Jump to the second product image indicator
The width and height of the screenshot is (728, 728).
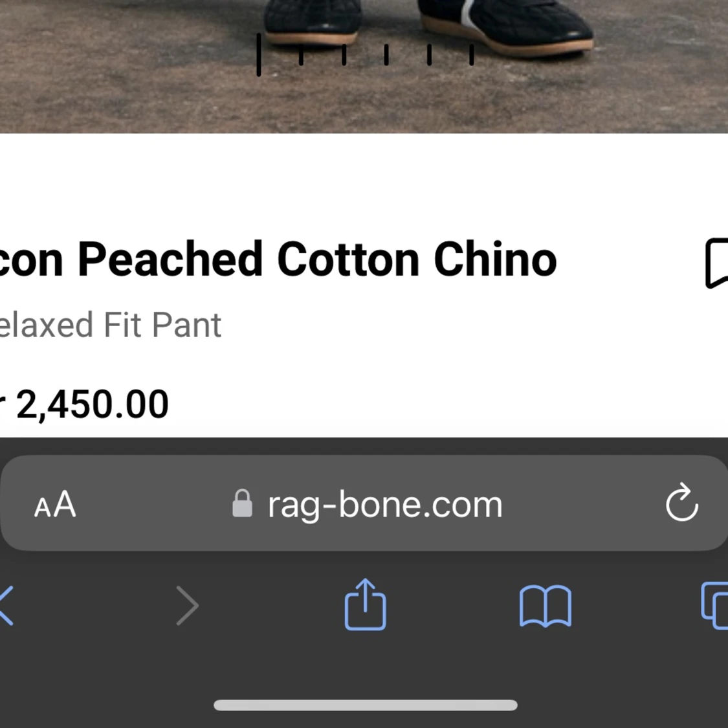301,55
